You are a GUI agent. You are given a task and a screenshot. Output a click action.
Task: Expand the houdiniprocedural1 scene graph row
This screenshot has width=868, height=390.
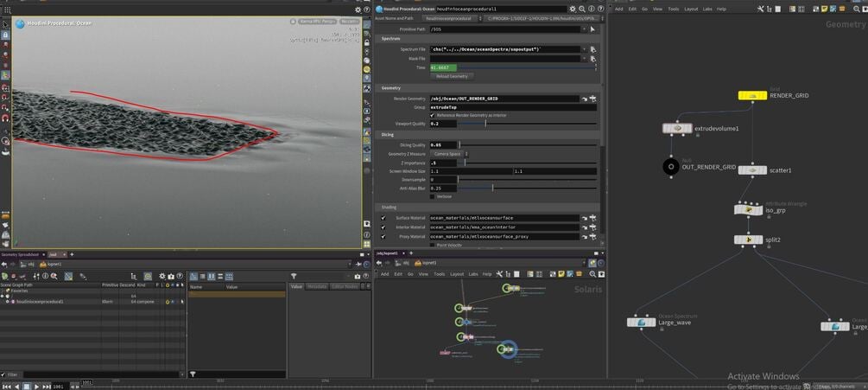click(x=8, y=302)
